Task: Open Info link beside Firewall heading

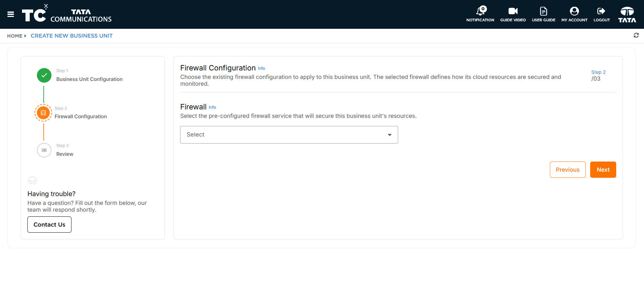Action: click(212, 107)
